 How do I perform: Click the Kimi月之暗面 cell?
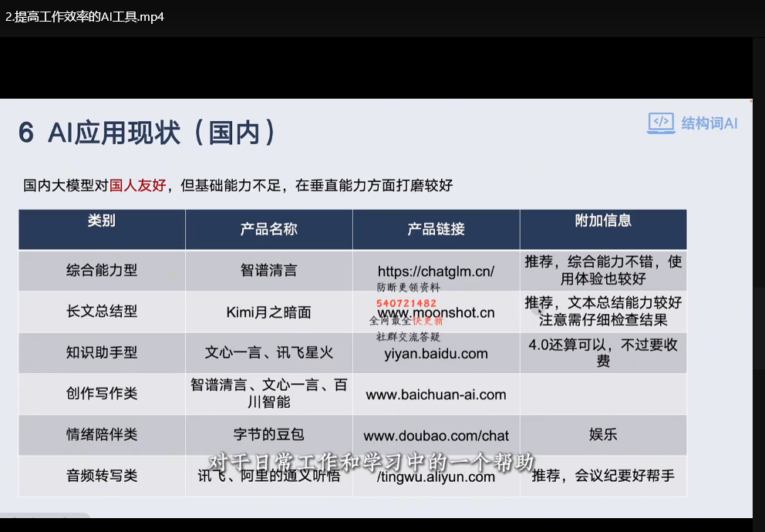(x=269, y=311)
